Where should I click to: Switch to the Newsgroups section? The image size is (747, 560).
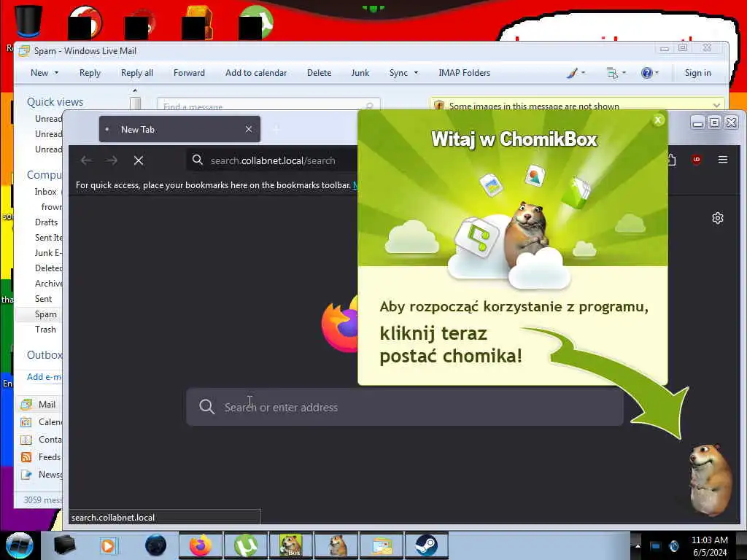tap(40, 475)
